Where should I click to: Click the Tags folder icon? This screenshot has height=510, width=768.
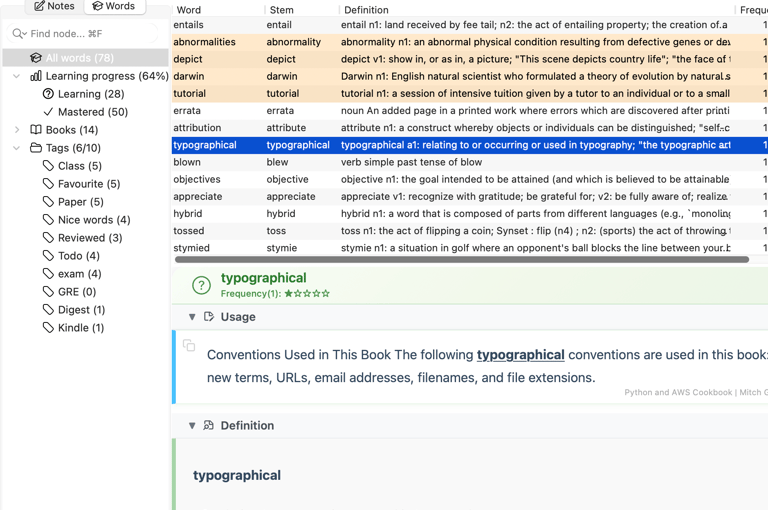point(36,148)
